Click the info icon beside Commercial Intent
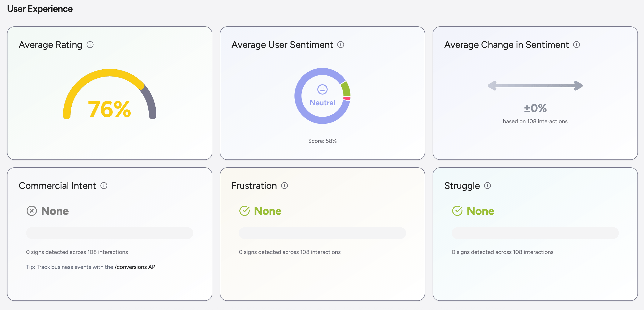Screen dimensions: 644x310 click(x=104, y=186)
